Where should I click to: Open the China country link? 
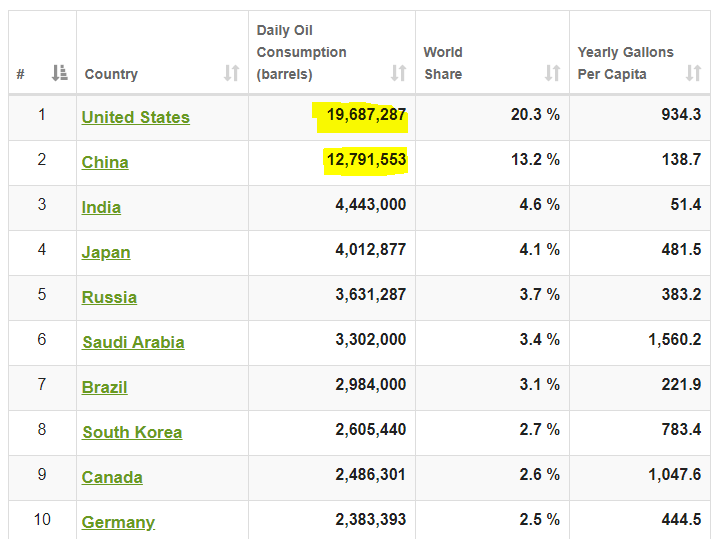[105, 162]
